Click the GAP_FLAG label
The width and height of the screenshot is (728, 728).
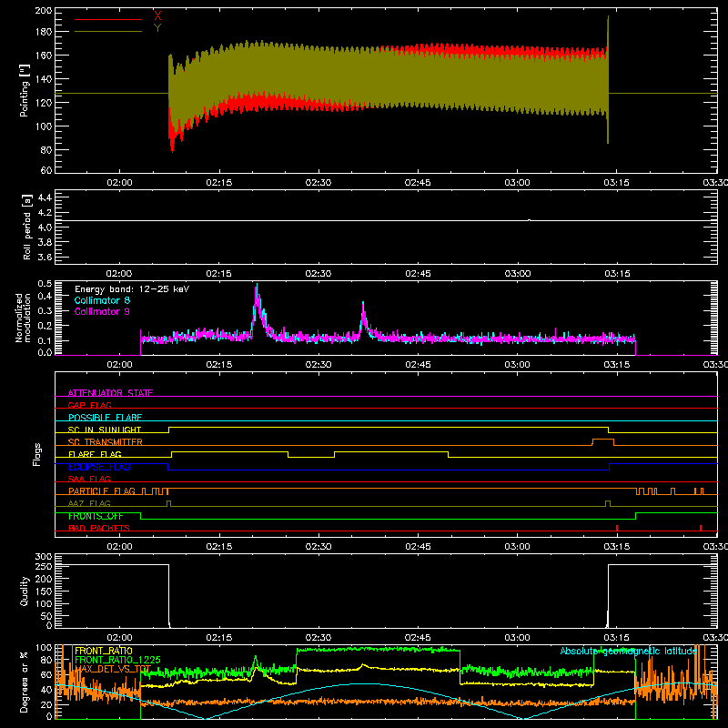[x=89, y=405]
